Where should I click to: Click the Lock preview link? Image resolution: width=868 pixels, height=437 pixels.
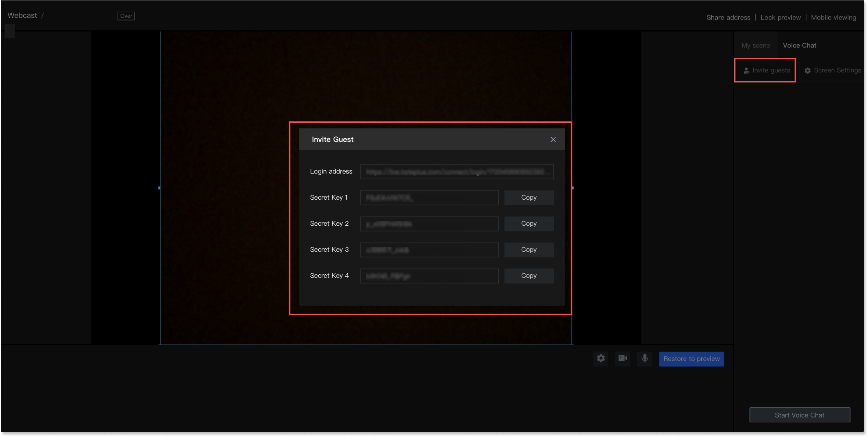coord(780,18)
